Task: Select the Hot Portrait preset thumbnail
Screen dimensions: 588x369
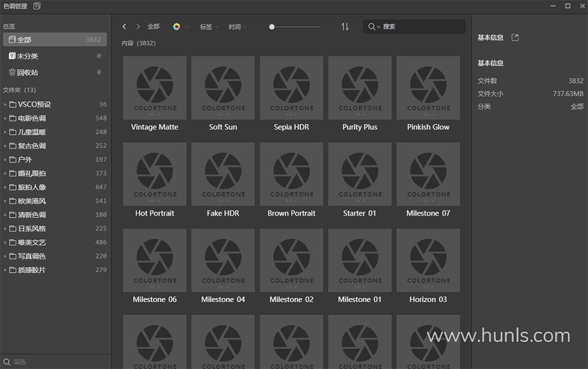Action: [x=154, y=174]
